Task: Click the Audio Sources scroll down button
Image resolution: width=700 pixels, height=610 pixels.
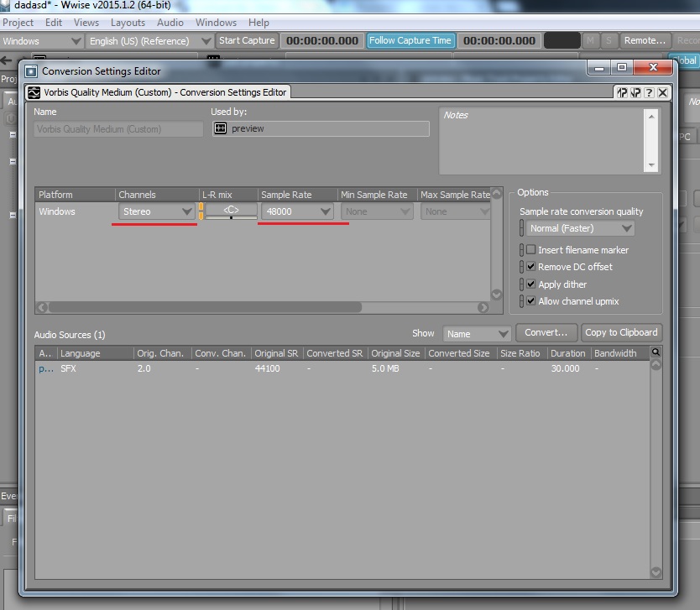Action: tap(656, 572)
